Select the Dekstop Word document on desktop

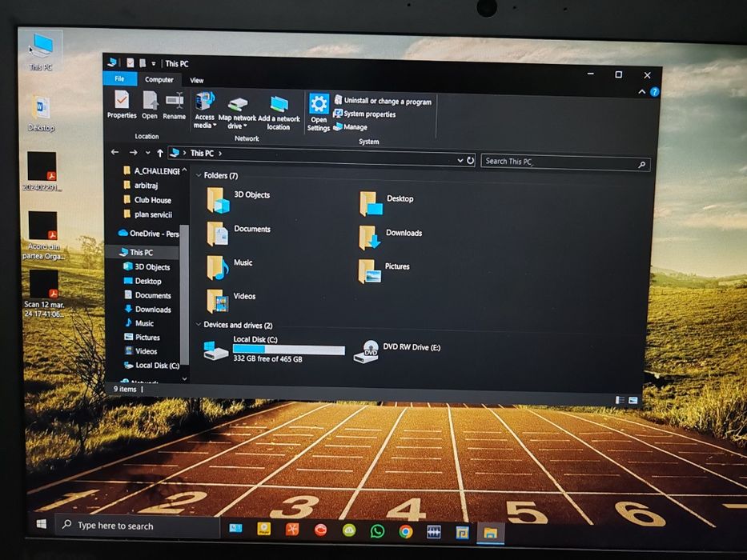click(41, 114)
